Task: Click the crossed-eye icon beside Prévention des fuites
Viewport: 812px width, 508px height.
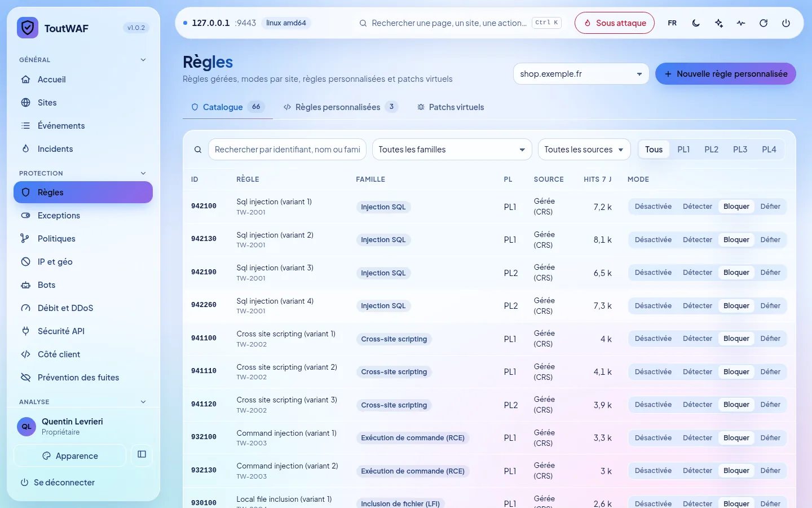Action: pyautogui.click(x=25, y=378)
